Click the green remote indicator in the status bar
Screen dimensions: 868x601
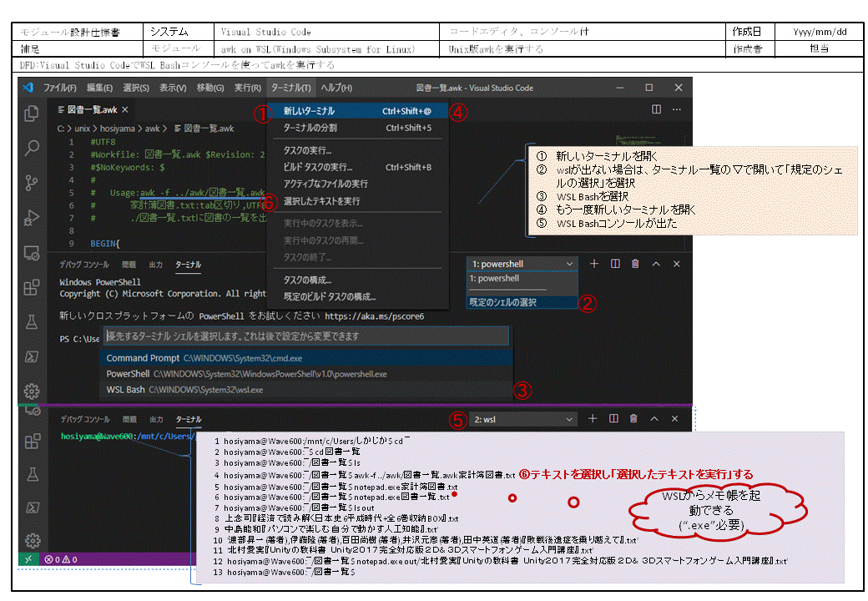pos(28,559)
